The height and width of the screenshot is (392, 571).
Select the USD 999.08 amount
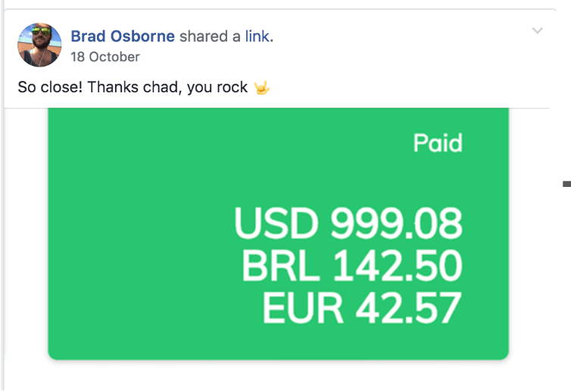[x=348, y=222]
